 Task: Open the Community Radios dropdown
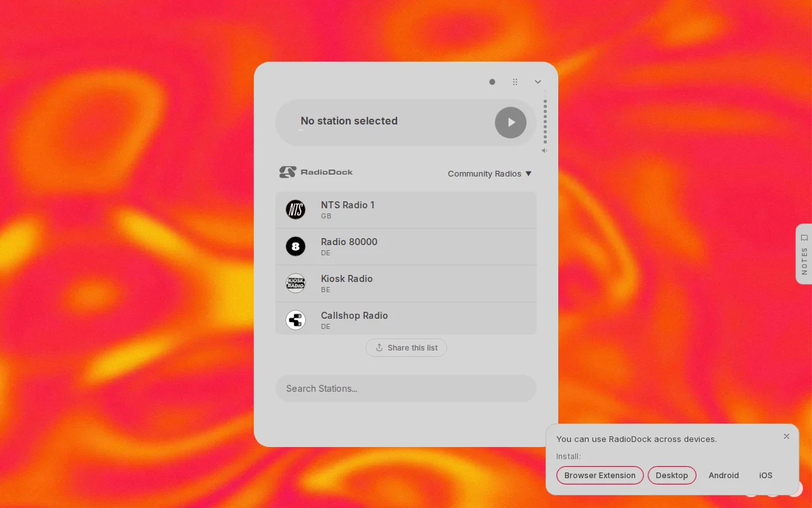pos(490,173)
